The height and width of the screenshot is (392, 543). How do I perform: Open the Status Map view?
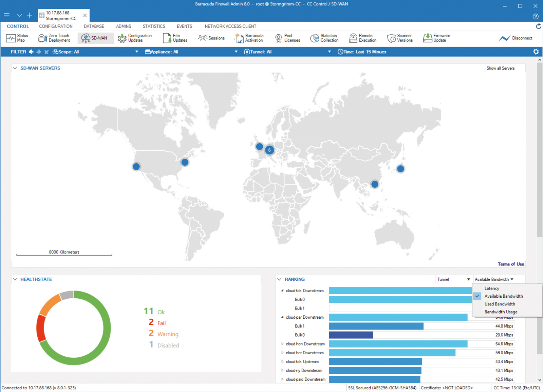tap(17, 38)
